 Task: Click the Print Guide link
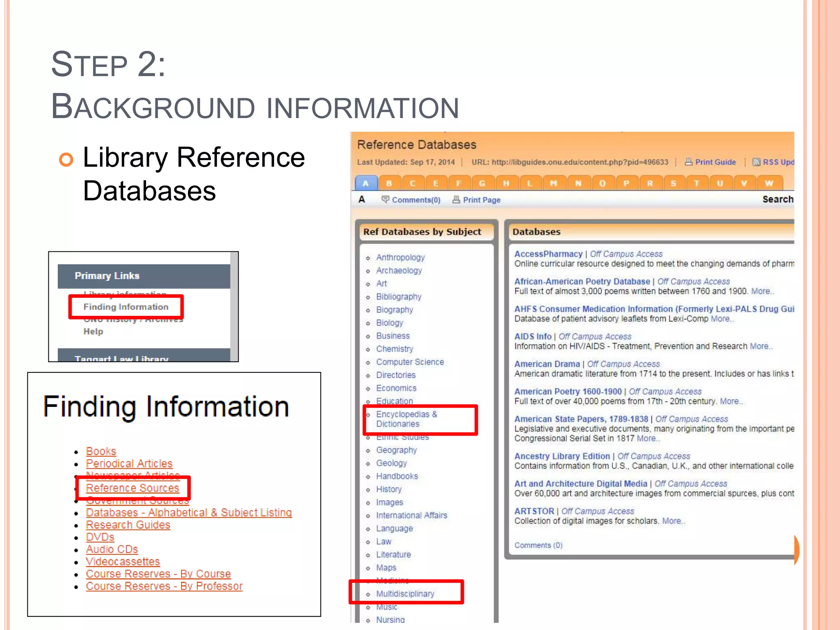pos(715,162)
